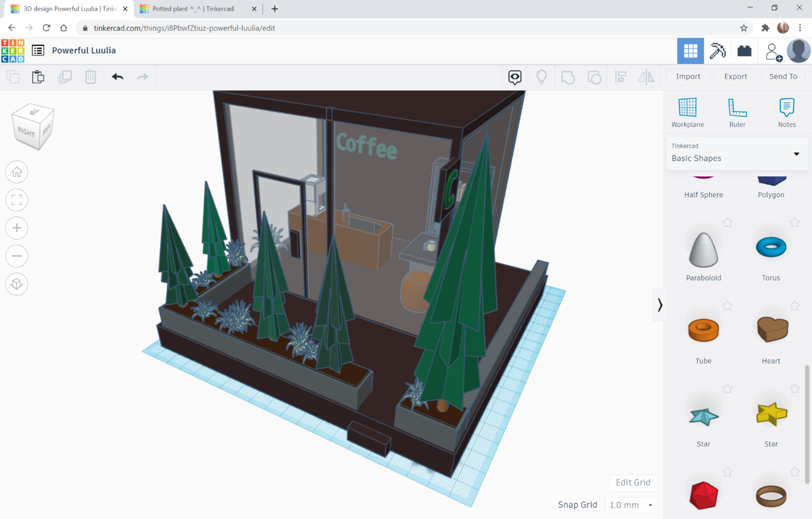812x519 pixels.
Task: Invite a collaborator with add-person icon
Action: pyautogui.click(x=773, y=52)
